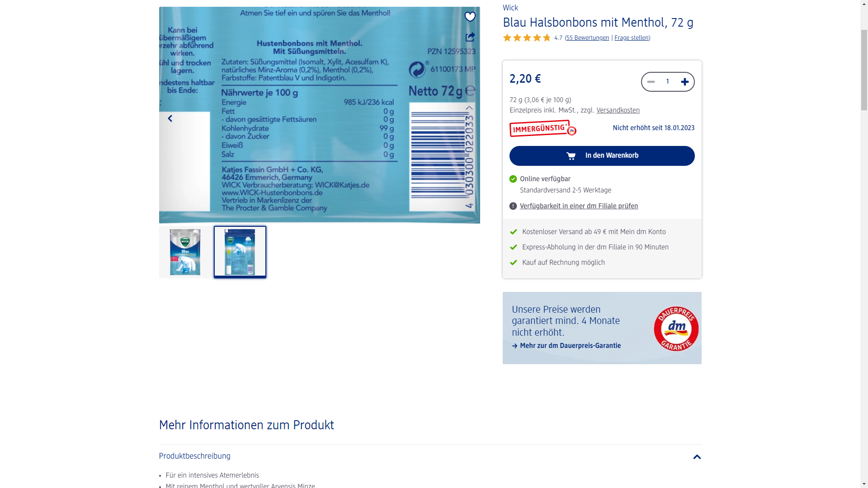Increase quantity with the plus icon
Screen dimensions: 868x488
pyautogui.click(x=685, y=82)
